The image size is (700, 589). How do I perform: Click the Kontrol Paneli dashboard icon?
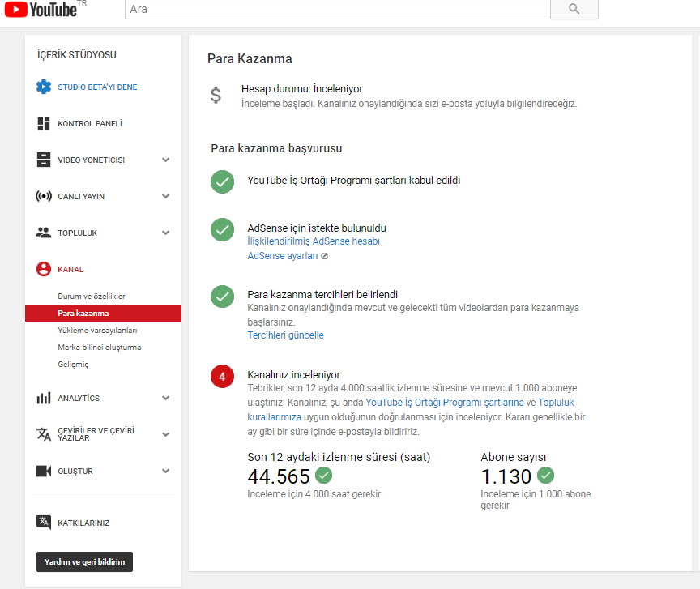43,123
